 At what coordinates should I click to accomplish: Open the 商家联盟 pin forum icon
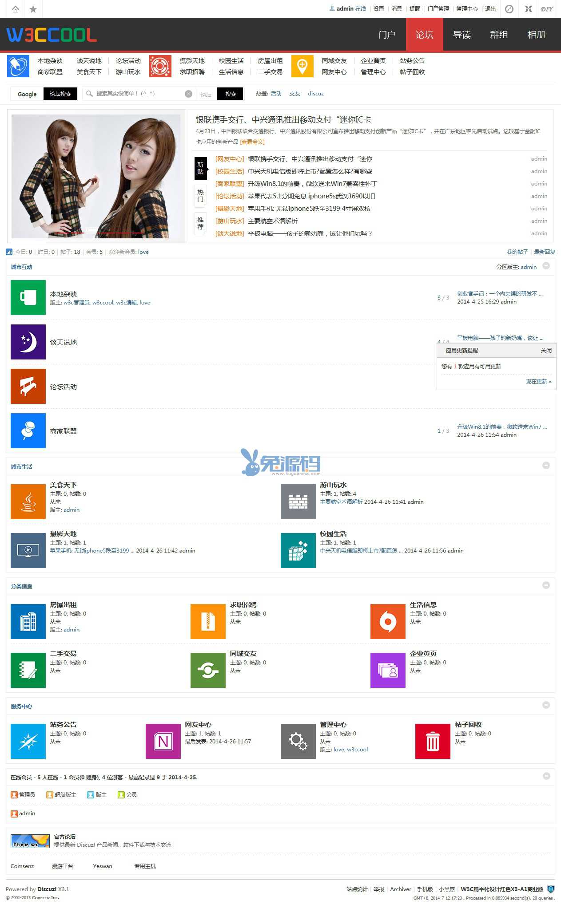(x=28, y=430)
